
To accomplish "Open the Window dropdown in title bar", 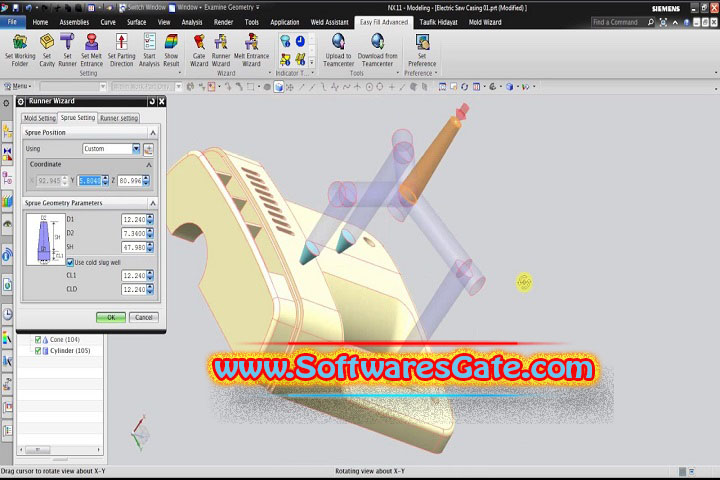I will pos(191,8).
